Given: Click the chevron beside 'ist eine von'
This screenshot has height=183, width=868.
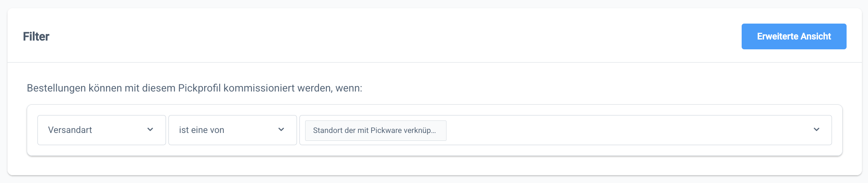Looking at the screenshot, I should coord(281,130).
